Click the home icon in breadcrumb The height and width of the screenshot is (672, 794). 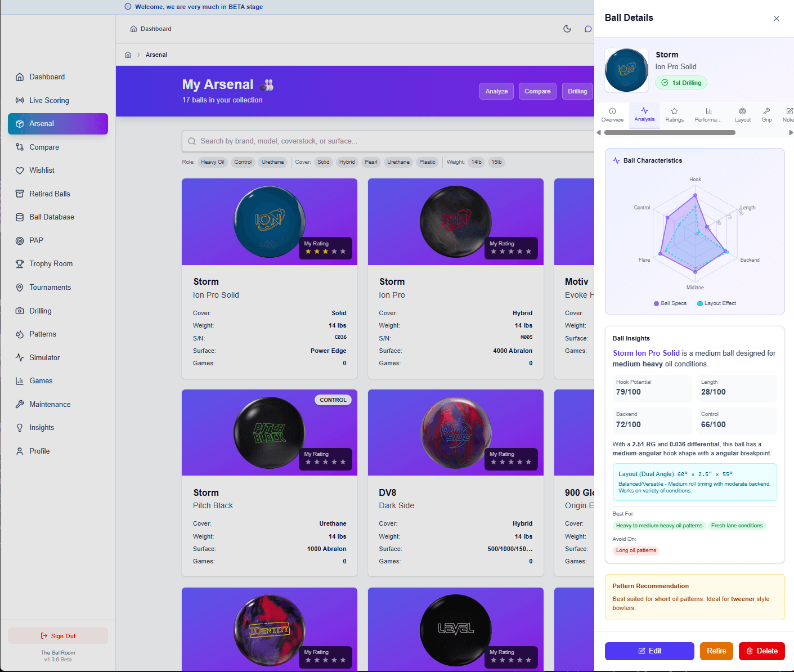128,55
